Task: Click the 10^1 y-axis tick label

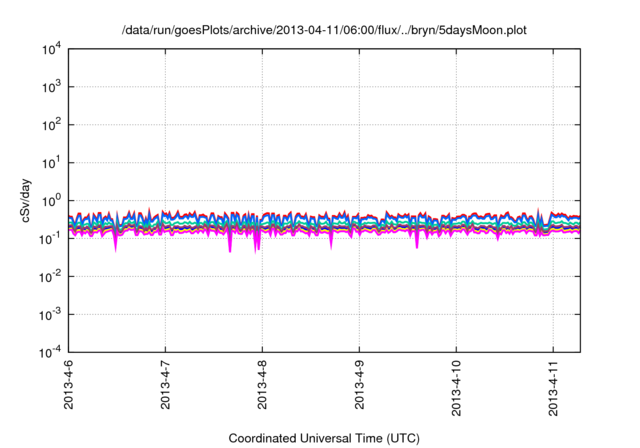Action: pyautogui.click(x=51, y=163)
